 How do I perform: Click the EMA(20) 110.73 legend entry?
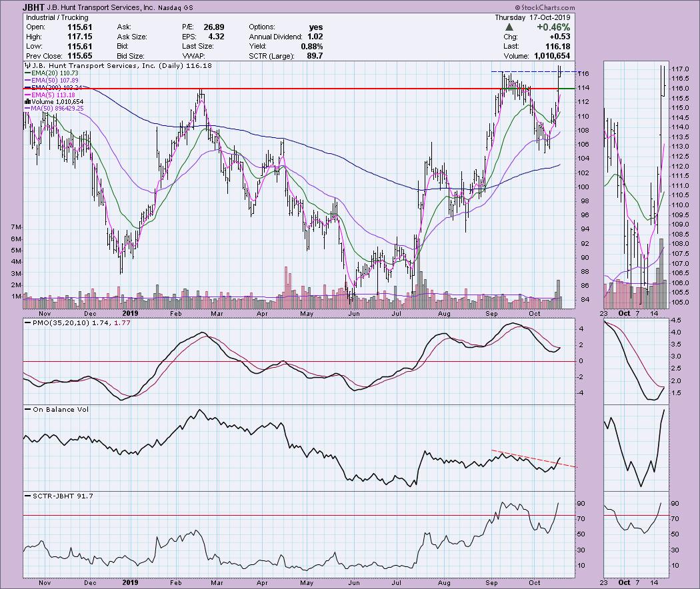[52, 73]
